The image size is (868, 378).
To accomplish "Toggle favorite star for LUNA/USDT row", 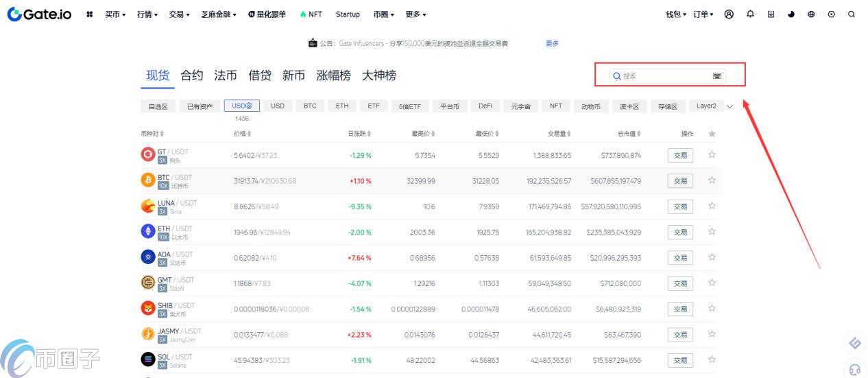I will 712,206.
